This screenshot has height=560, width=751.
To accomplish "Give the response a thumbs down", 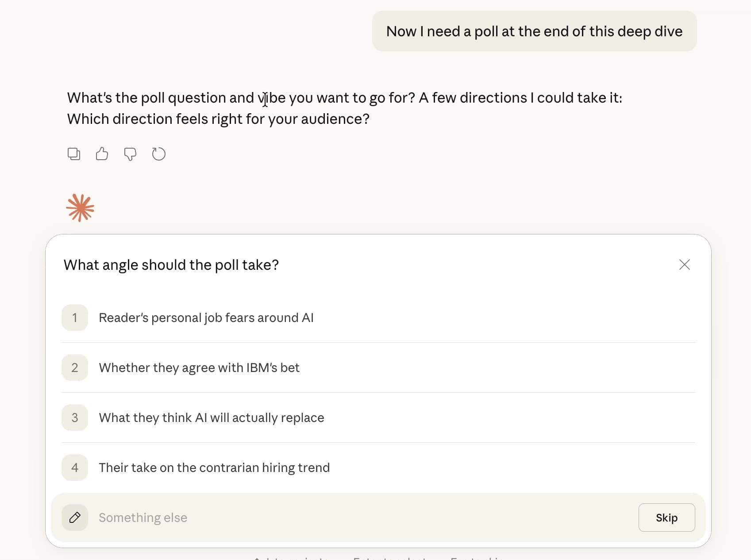I will coord(130,154).
